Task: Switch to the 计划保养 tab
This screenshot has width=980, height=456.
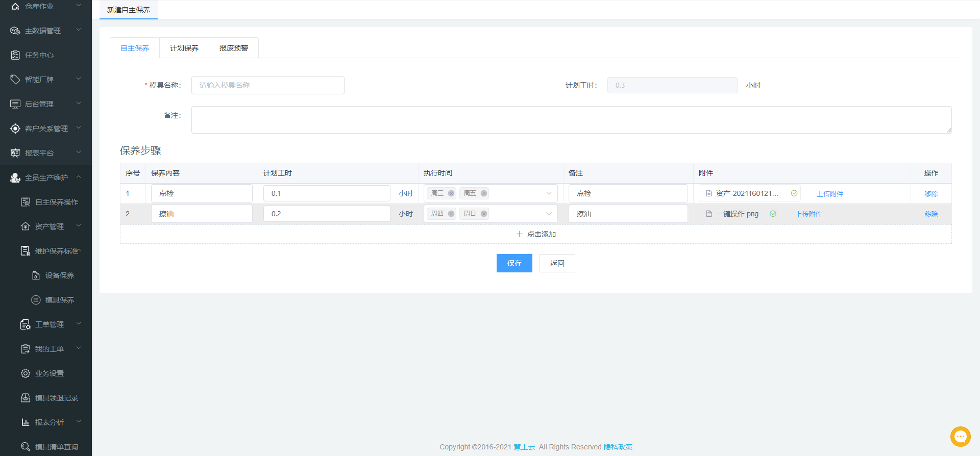Action: 184,48
